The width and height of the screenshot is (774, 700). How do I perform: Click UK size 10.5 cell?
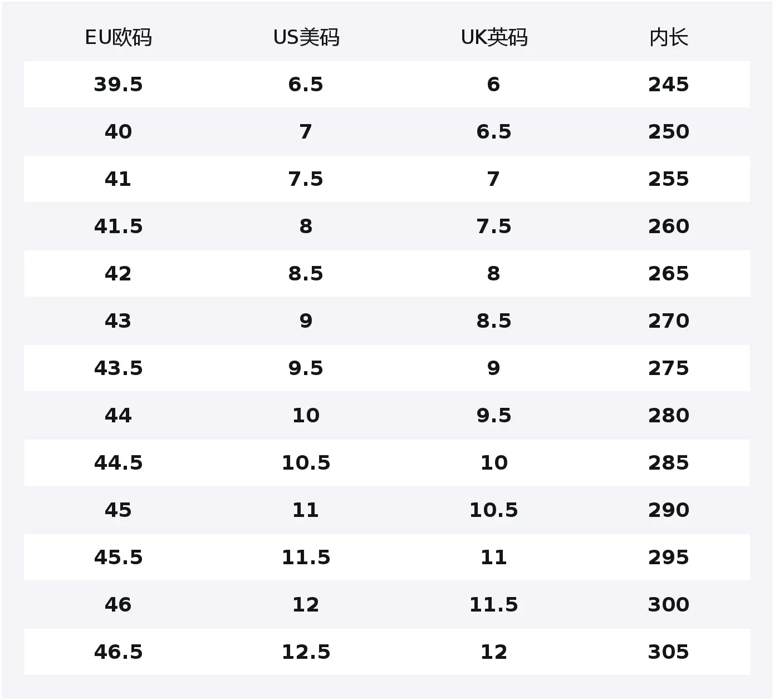(x=494, y=510)
